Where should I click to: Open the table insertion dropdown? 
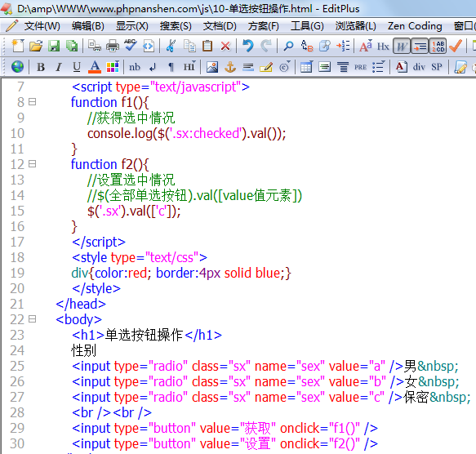307,67
